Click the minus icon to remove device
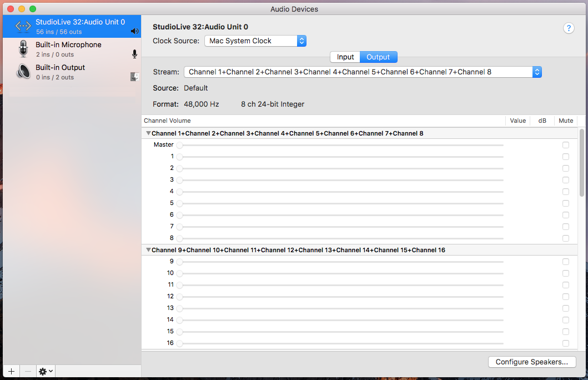 point(28,371)
